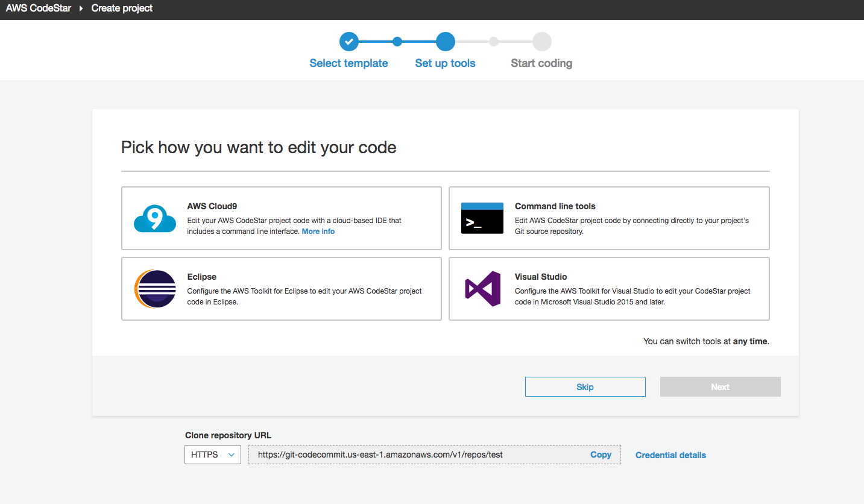Select the AWS Cloud9 cloud icon
The height and width of the screenshot is (504, 864).
[x=154, y=218]
